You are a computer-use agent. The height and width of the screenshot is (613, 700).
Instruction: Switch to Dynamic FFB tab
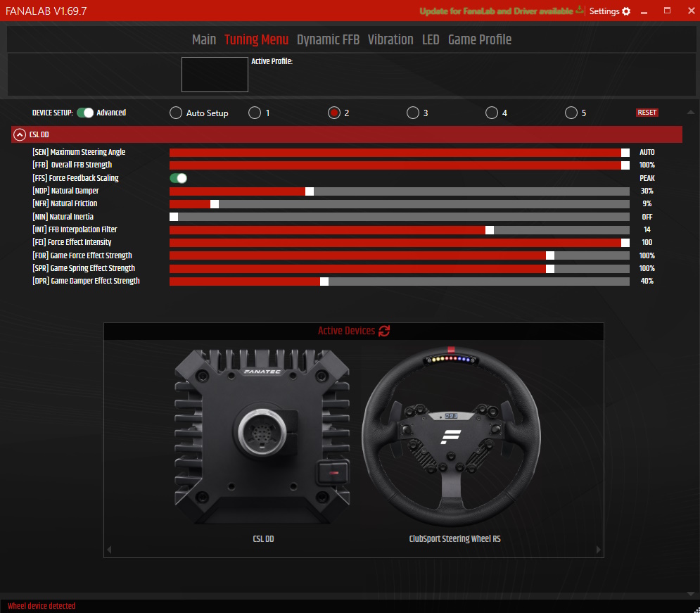point(328,39)
